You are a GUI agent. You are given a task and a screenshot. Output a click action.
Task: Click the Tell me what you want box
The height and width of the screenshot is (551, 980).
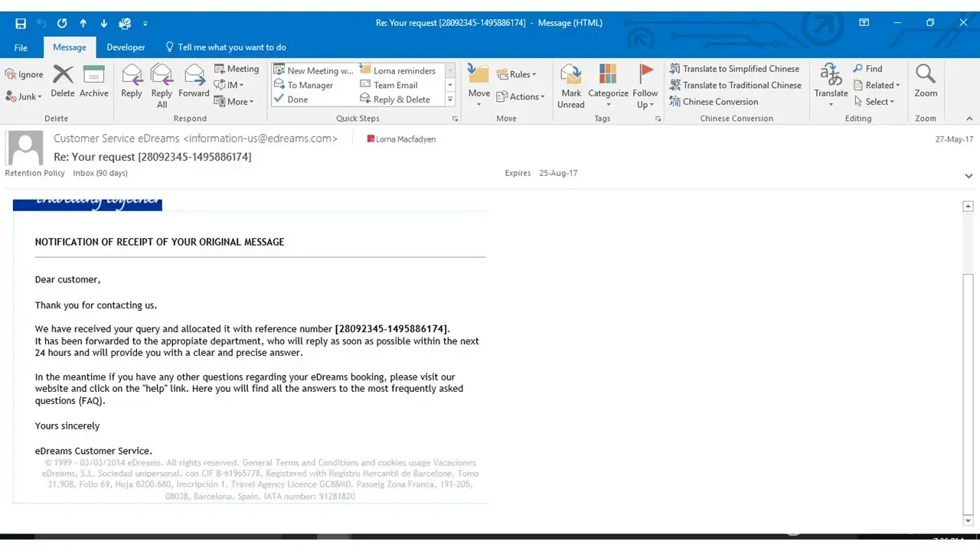(x=231, y=47)
